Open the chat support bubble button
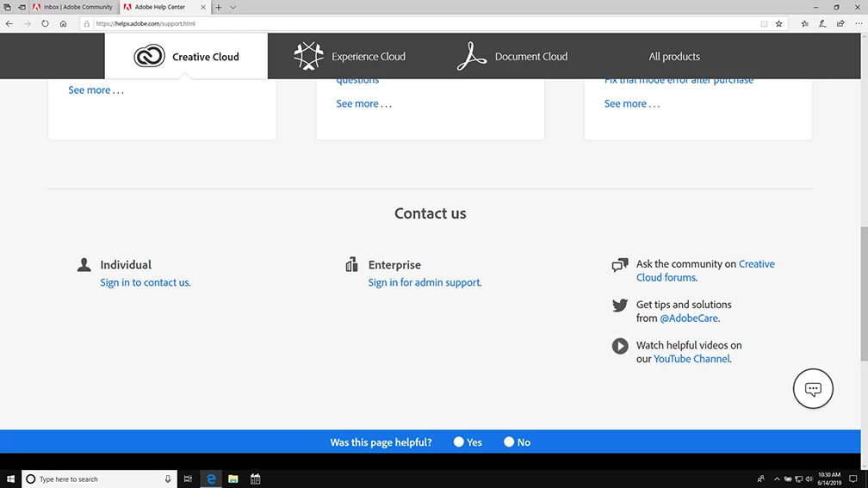This screenshot has height=488, width=868. click(813, 388)
